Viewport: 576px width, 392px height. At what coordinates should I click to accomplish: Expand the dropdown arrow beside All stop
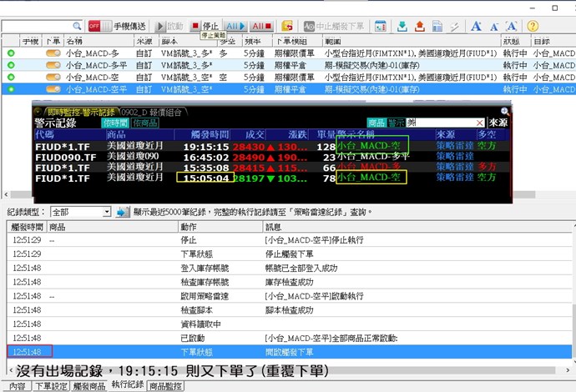[274, 26]
